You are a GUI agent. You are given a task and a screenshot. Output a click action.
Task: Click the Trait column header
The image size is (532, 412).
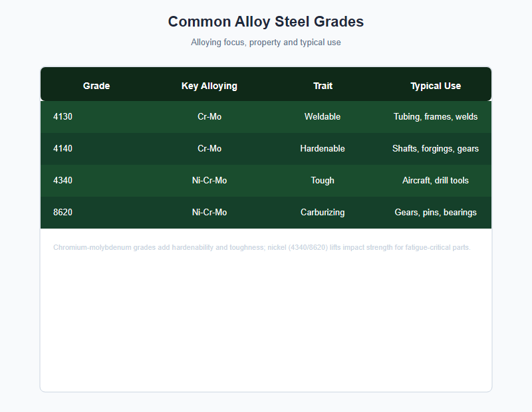(323, 86)
